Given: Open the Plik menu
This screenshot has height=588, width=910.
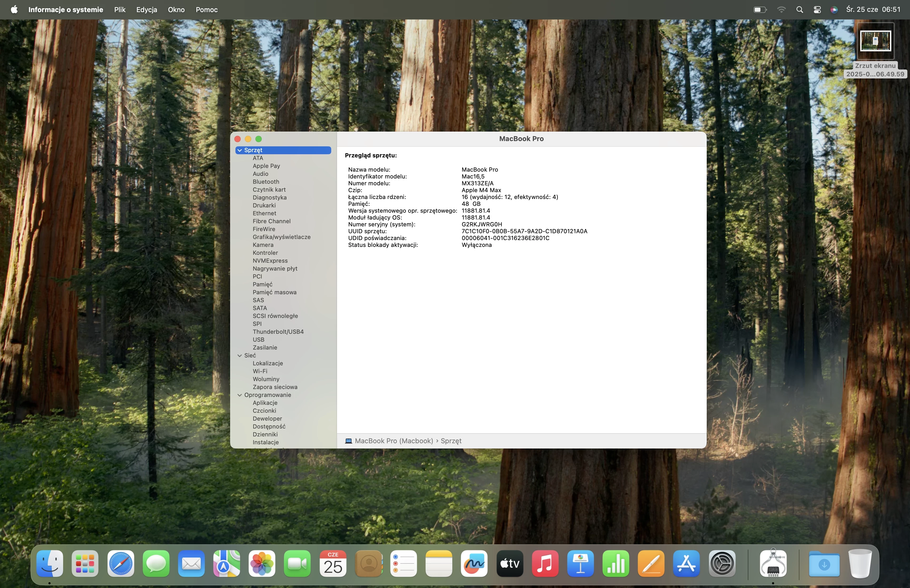Looking at the screenshot, I should tap(120, 9).
